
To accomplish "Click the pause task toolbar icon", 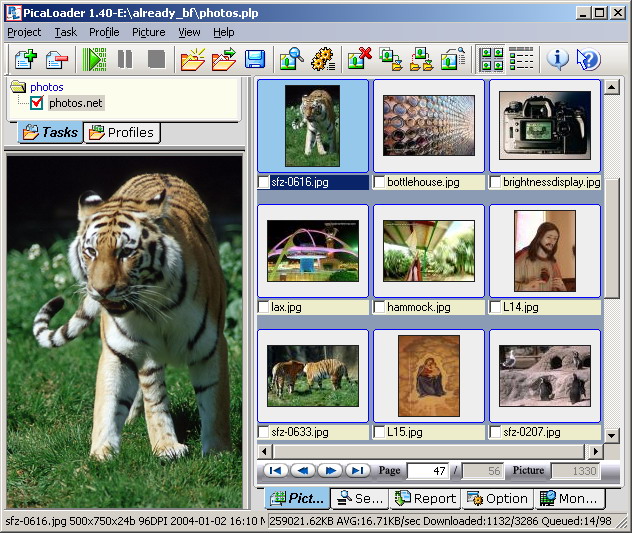I will tap(125, 59).
